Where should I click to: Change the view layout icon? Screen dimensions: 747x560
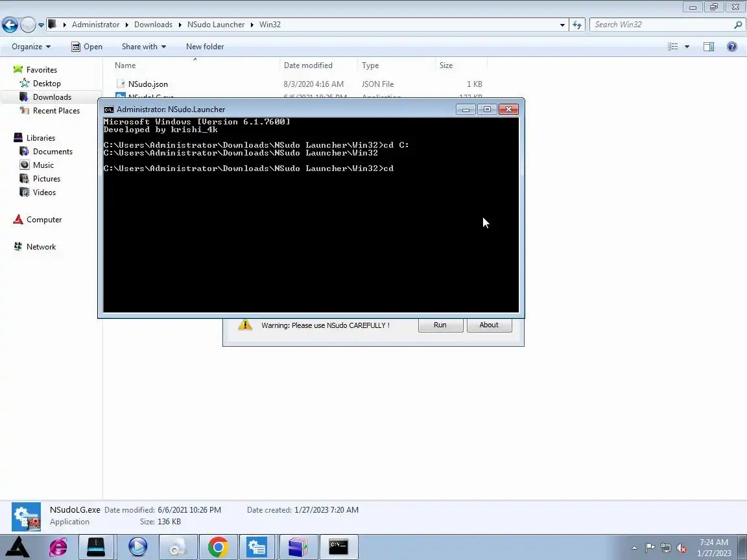point(672,47)
